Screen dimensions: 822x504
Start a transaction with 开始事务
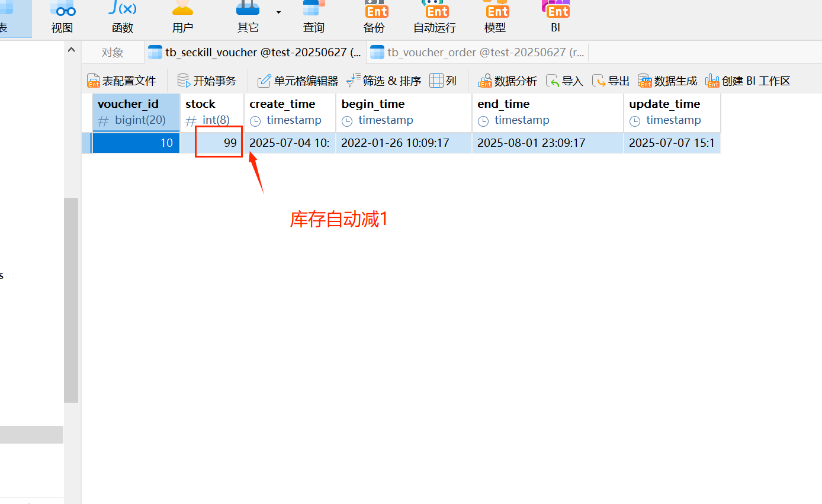point(207,81)
